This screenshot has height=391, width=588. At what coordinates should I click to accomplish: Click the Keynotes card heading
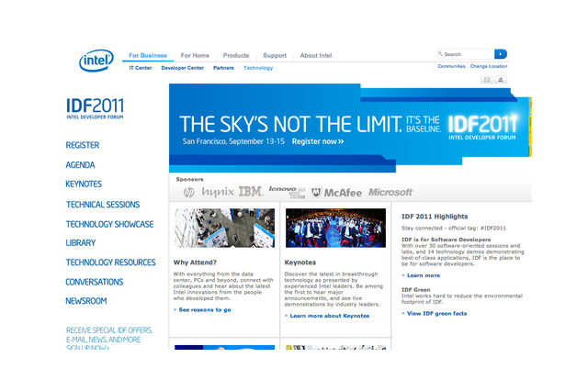pos(300,263)
